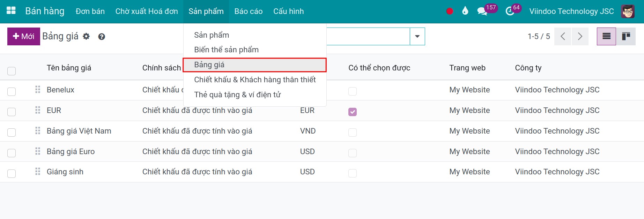Screen dimensions: 644x219
Task: Open the apps grid home menu
Action: pos(11,11)
